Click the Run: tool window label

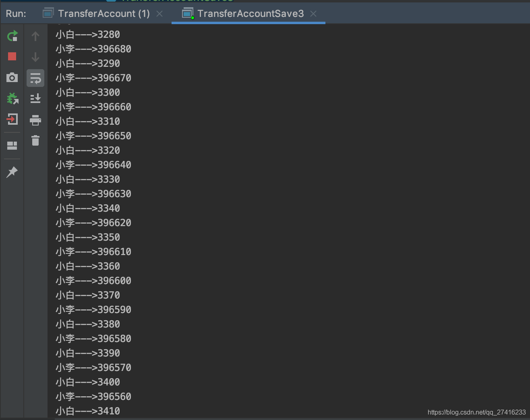pyautogui.click(x=16, y=14)
